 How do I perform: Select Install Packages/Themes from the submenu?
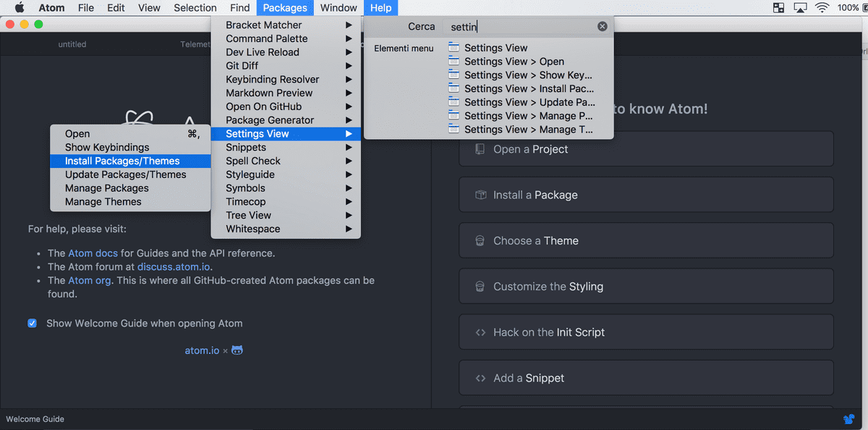[x=122, y=161]
